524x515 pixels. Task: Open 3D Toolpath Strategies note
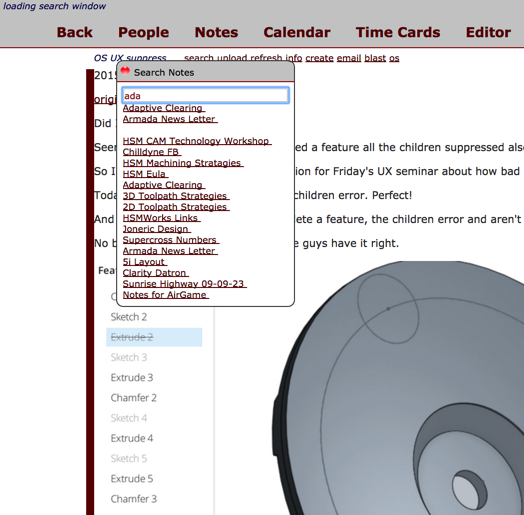[x=176, y=196]
